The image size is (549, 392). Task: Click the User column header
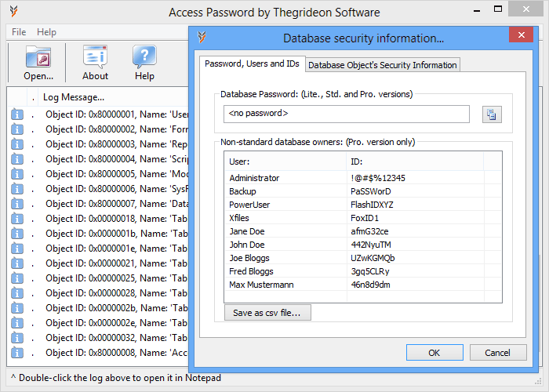pos(285,162)
